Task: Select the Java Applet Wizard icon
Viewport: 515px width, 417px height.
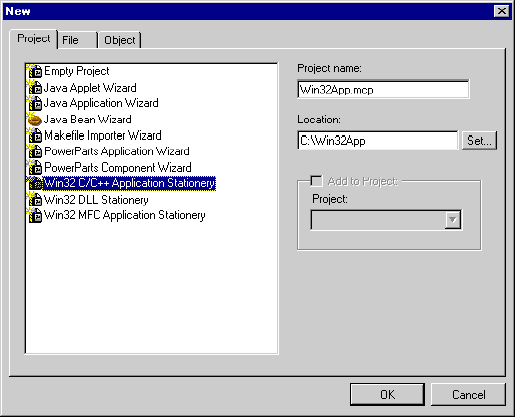Action: tap(34, 88)
